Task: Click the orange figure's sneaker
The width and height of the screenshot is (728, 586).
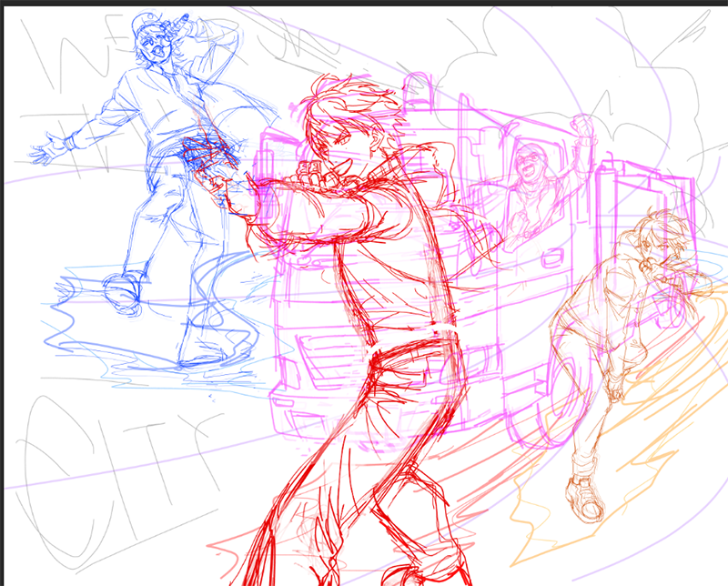Action: pyautogui.click(x=585, y=500)
